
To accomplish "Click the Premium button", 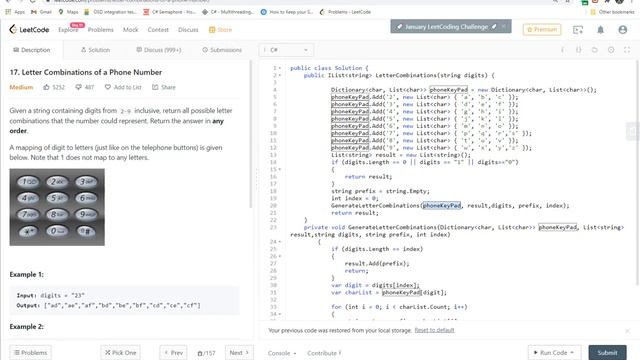I will (x=542, y=29).
